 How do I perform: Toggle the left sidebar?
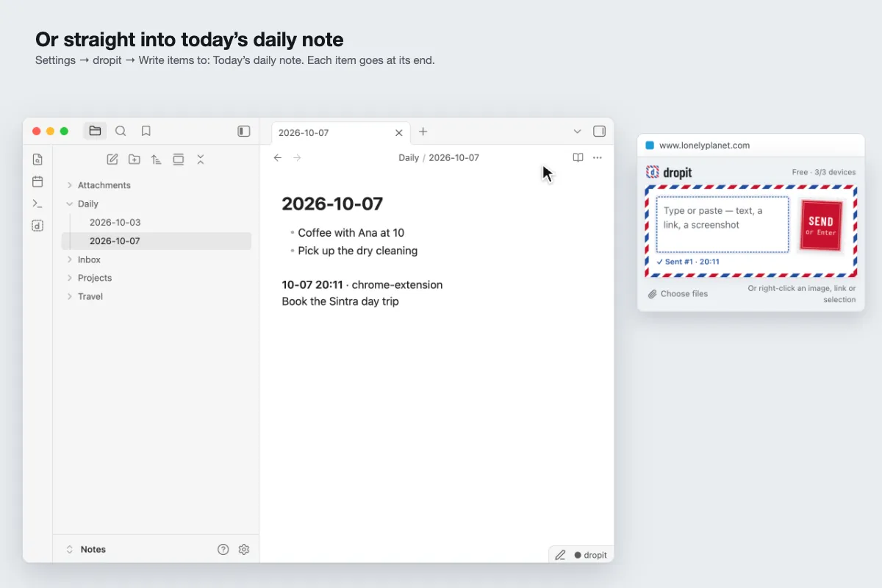(244, 132)
